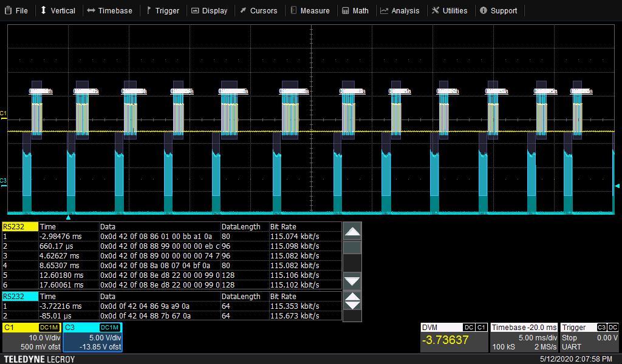Open the Vertical channel setup menu

(58, 10)
